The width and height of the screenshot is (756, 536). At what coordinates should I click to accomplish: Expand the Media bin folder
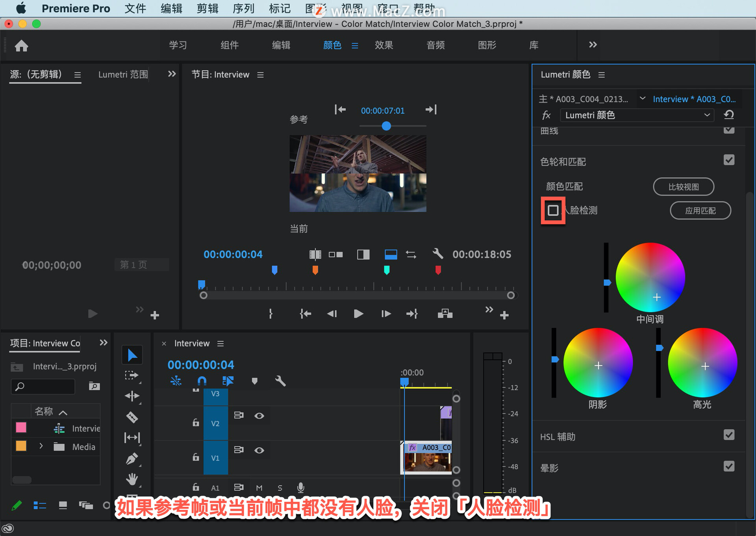point(41,446)
